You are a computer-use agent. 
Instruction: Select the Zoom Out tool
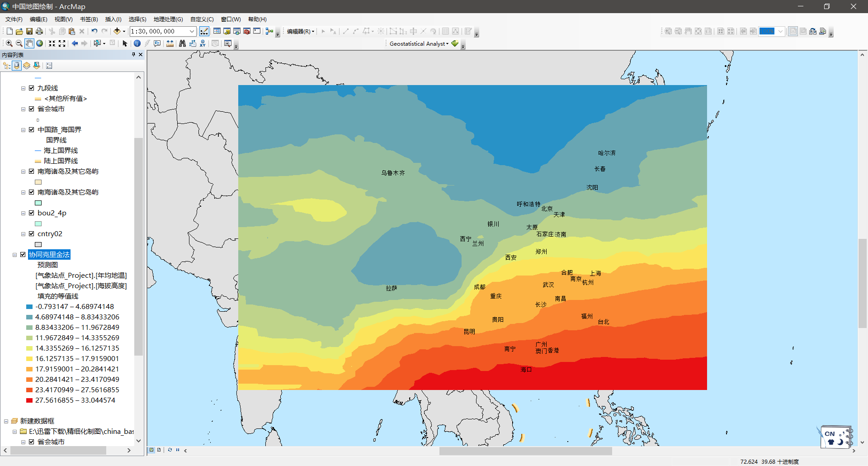(19, 43)
